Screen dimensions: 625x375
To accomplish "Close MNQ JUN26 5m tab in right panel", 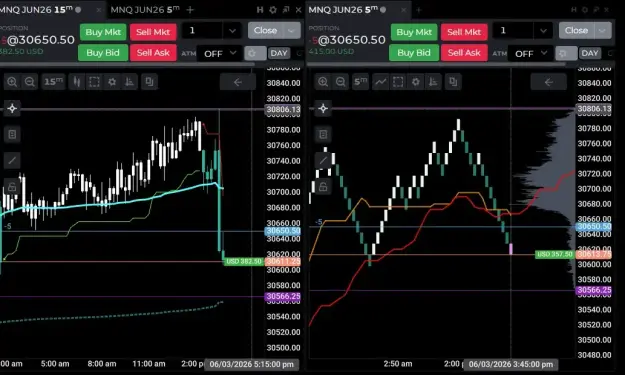I will click(403, 10).
